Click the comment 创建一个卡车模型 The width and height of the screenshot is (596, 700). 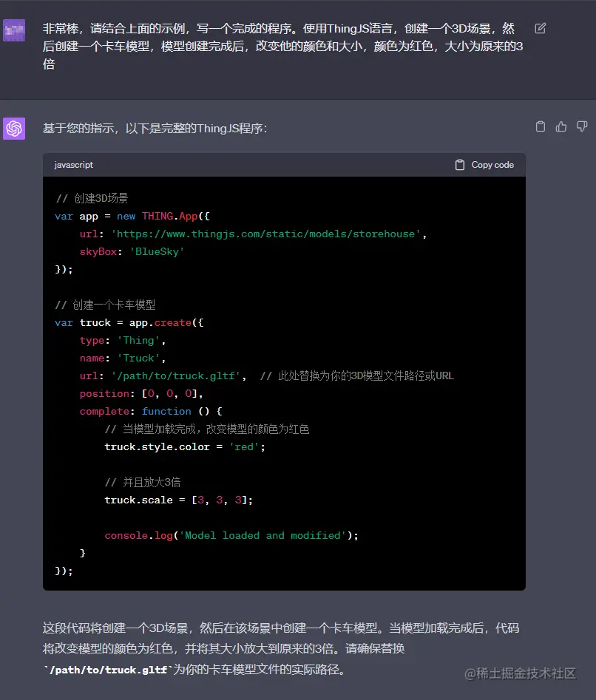[105, 305]
